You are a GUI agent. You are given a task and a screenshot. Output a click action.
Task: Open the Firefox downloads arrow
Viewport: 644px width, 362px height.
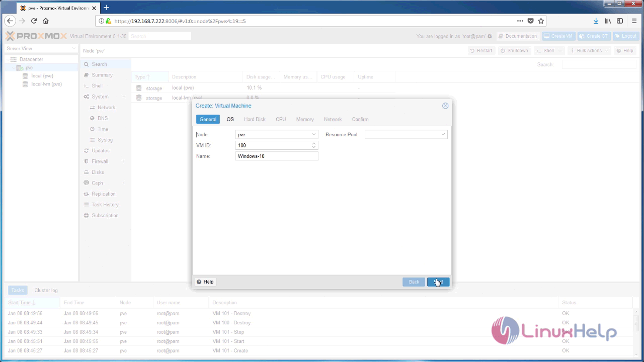coord(596,21)
